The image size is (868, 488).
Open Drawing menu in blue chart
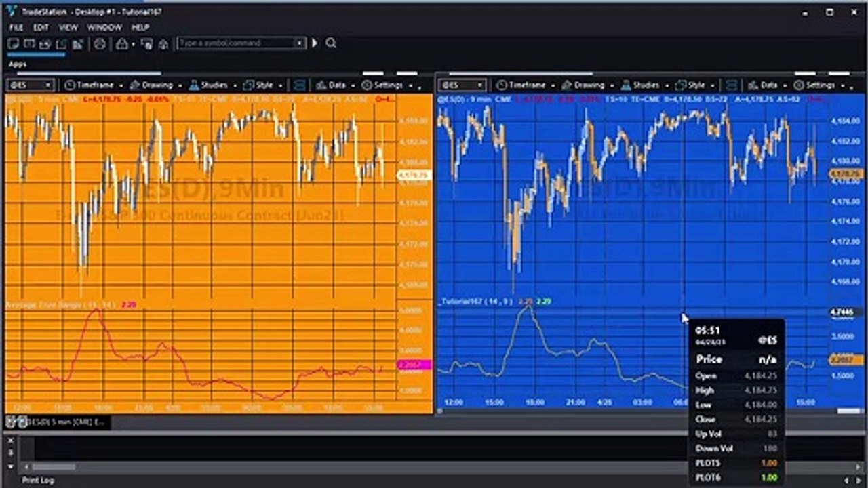[x=589, y=85]
